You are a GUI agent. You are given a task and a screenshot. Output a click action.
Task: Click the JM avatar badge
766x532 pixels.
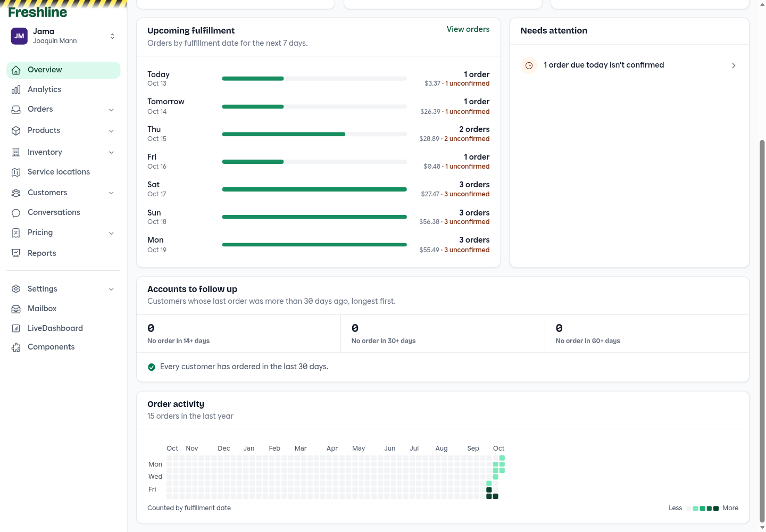19,36
